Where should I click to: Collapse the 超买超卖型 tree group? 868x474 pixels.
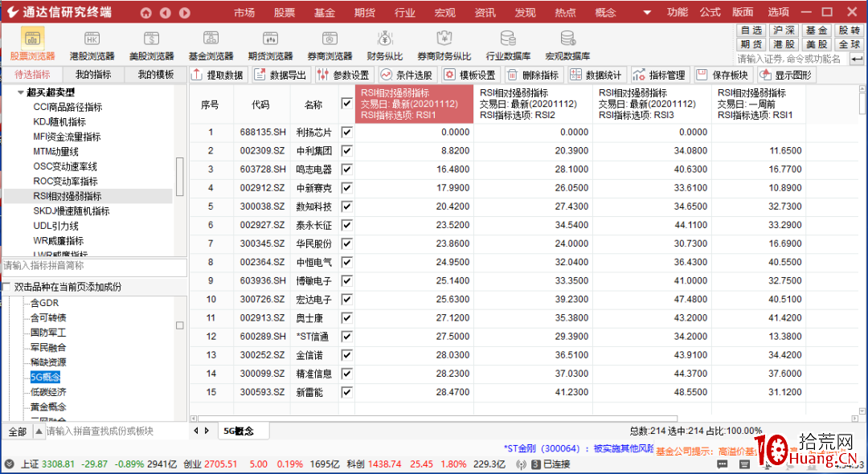pyautogui.click(x=20, y=92)
